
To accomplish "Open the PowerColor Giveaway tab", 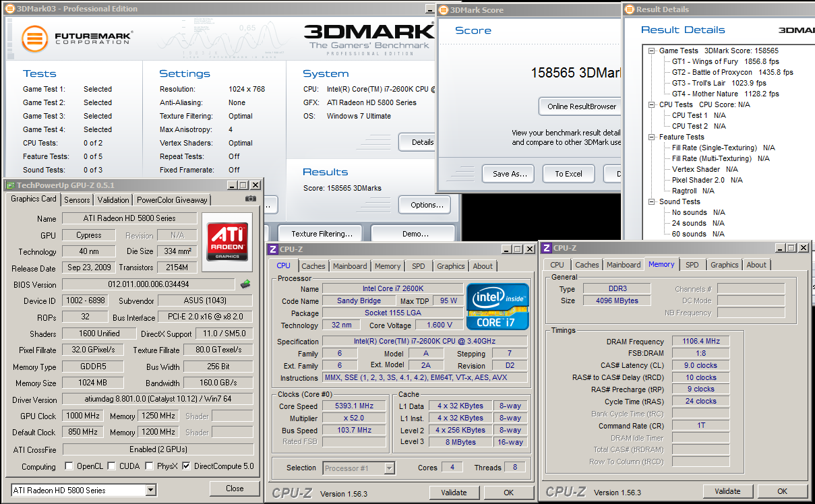I will coord(173,200).
